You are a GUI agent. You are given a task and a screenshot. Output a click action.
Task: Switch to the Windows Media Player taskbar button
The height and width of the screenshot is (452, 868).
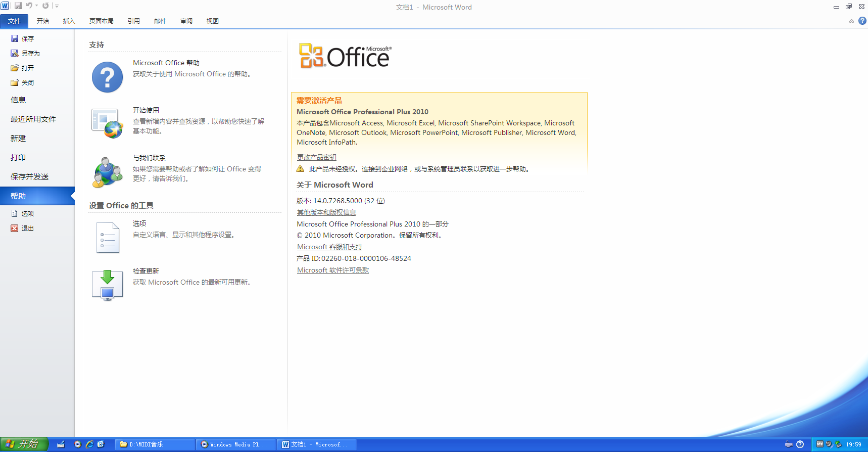pos(235,444)
